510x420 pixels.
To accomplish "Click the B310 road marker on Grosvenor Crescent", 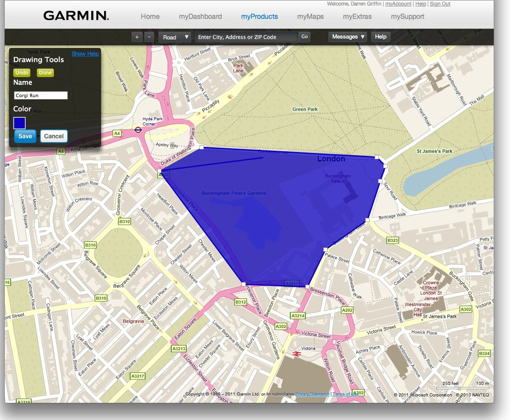I will click(x=125, y=222).
